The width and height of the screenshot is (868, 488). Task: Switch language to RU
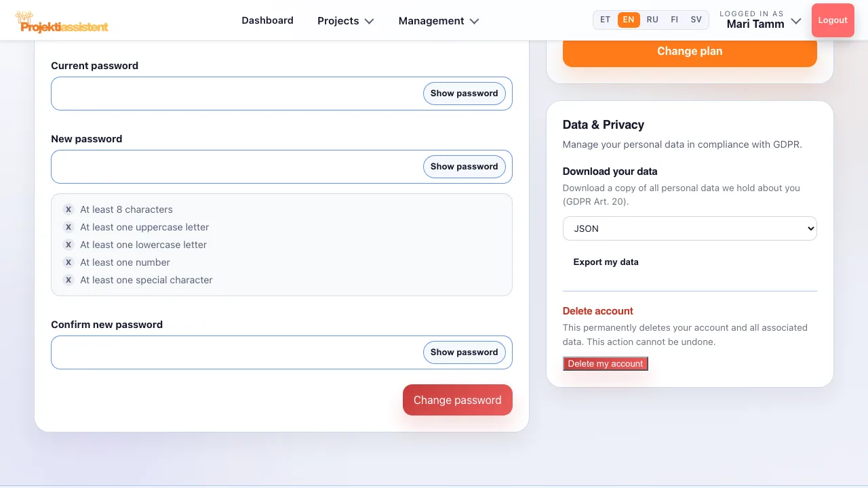652,20
